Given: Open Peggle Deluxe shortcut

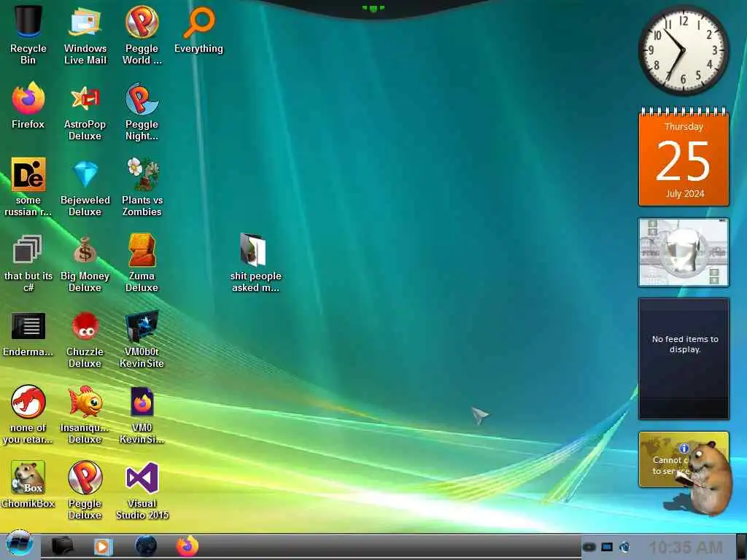Looking at the screenshot, I should pyautogui.click(x=85, y=491).
